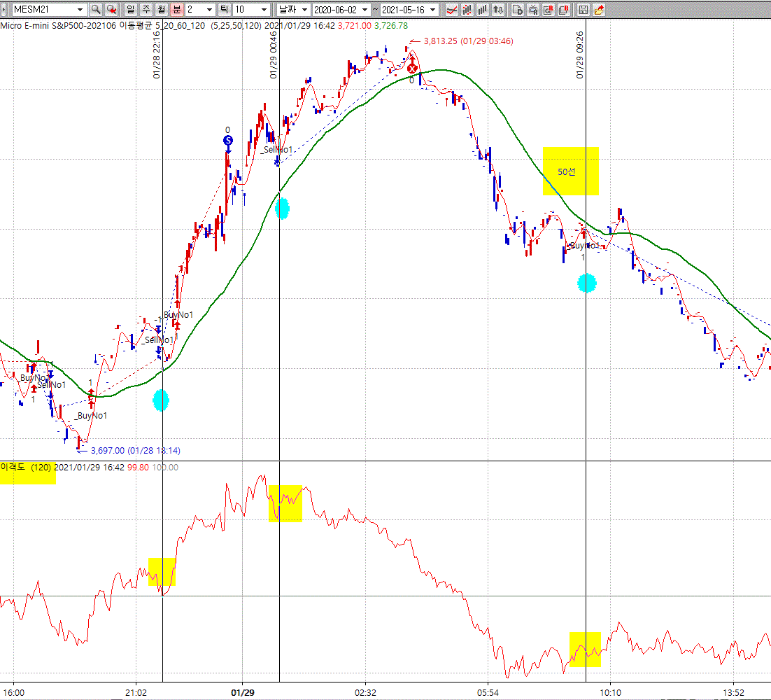Click the red line chart icon
This screenshot has height=700, width=771.
tap(452, 10)
